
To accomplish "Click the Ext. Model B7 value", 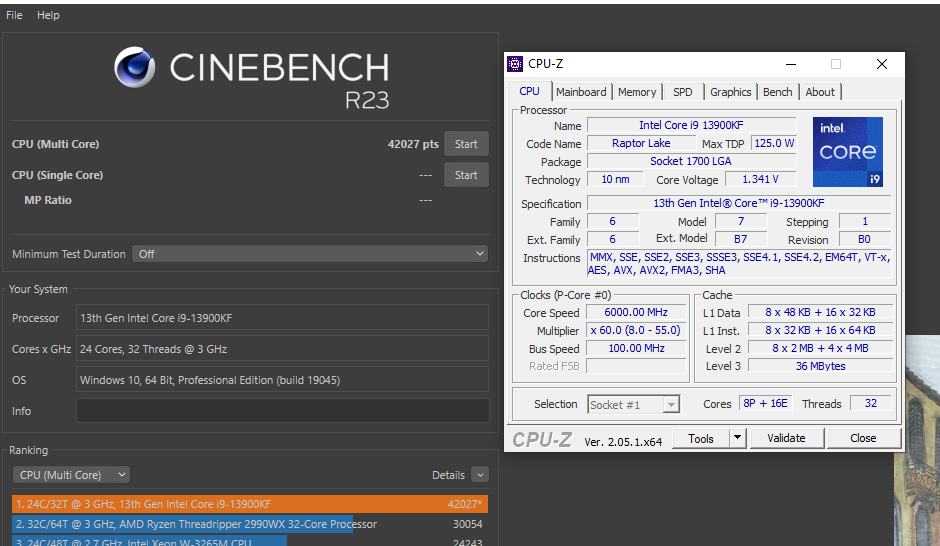I will point(741,239).
